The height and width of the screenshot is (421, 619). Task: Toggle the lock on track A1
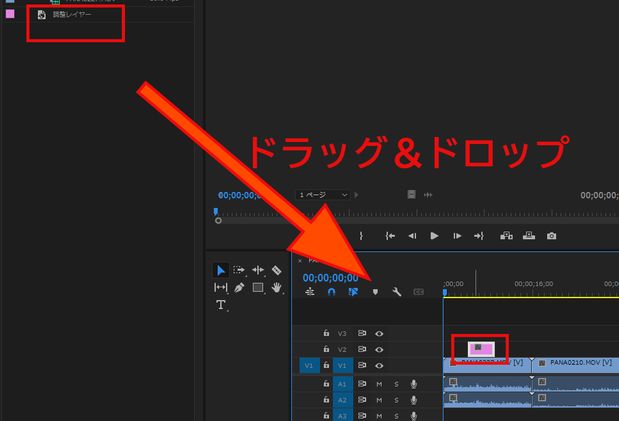326,383
